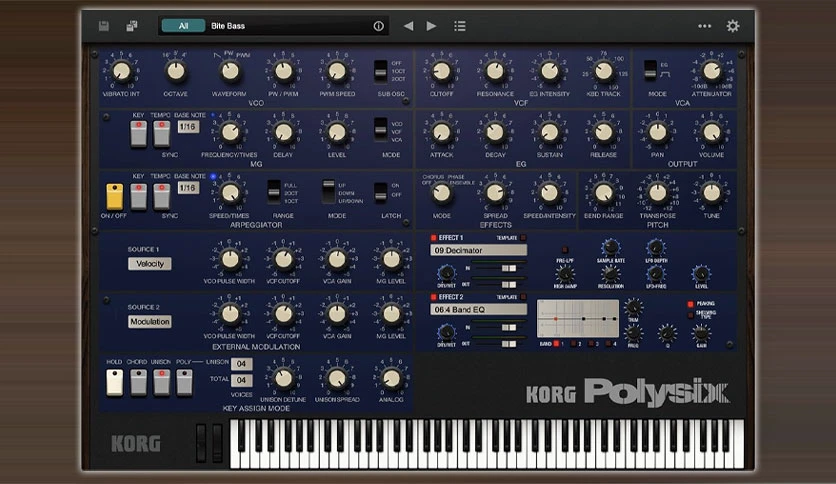Click the MG Delay knob
836x484 pixels.
coord(284,132)
